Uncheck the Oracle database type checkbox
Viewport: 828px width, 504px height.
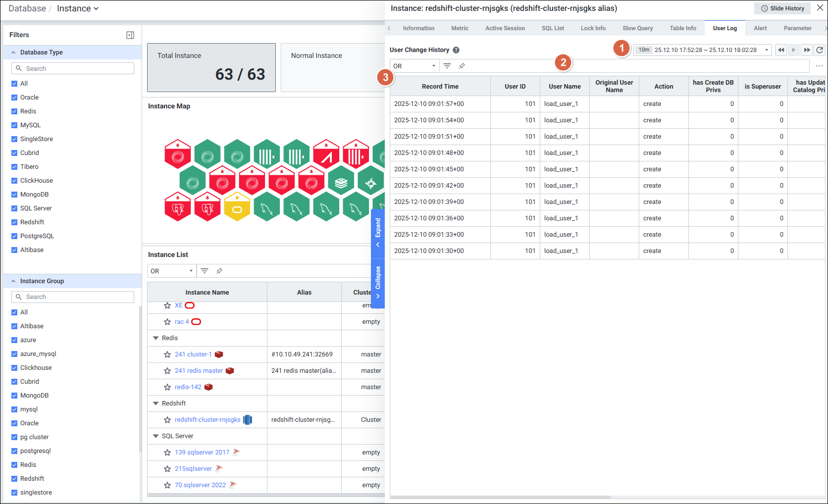click(14, 98)
